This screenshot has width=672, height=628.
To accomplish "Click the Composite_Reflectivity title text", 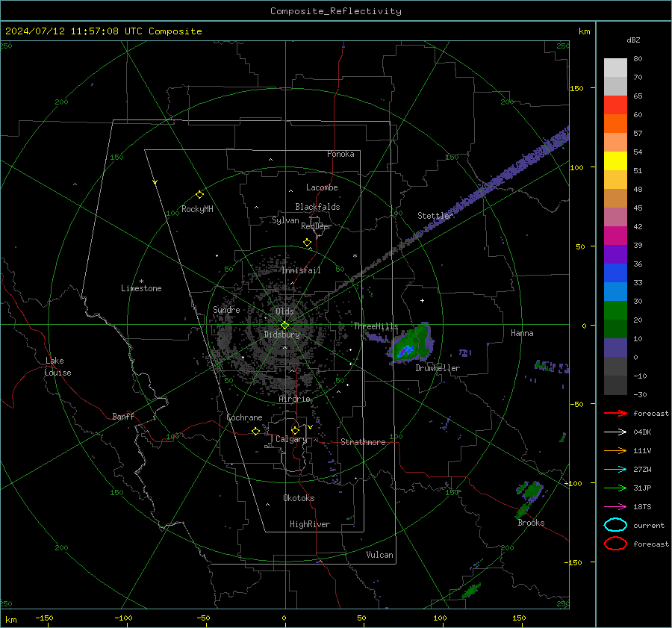I will [336, 11].
